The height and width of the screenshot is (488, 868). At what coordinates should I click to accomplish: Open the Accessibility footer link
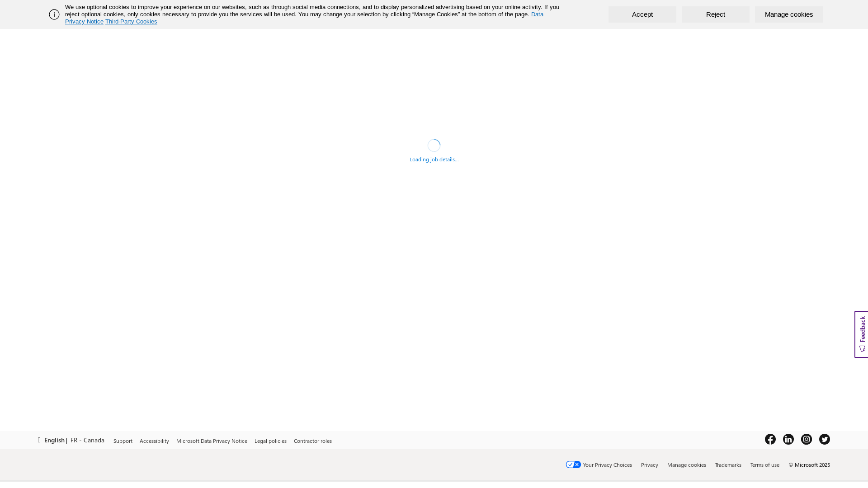pyautogui.click(x=154, y=441)
